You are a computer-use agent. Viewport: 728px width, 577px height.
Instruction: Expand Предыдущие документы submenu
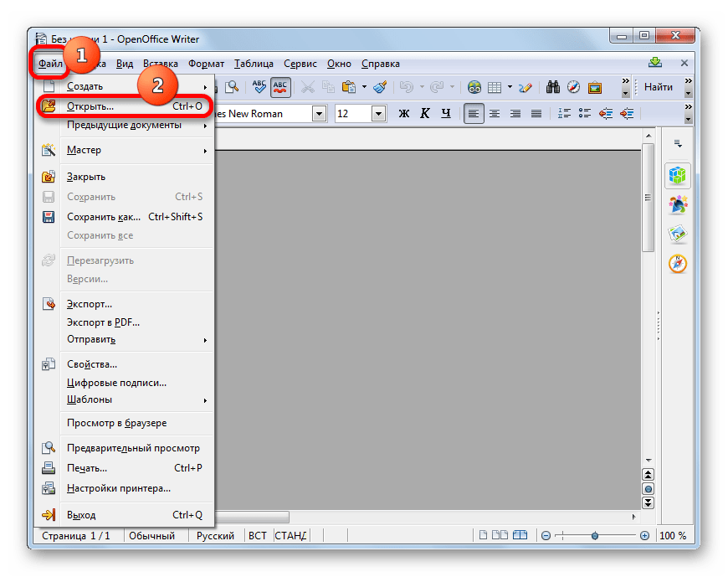coord(125,125)
